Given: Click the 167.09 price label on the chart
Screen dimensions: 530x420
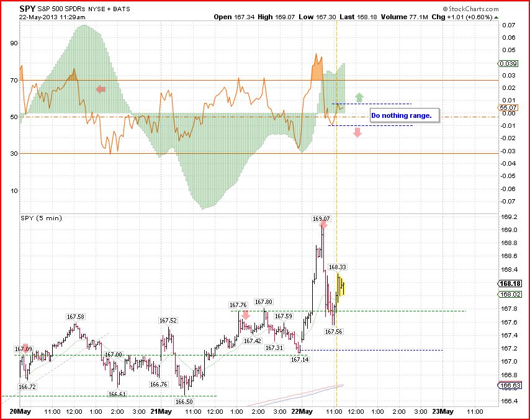Looking at the screenshot, I should point(24,349).
